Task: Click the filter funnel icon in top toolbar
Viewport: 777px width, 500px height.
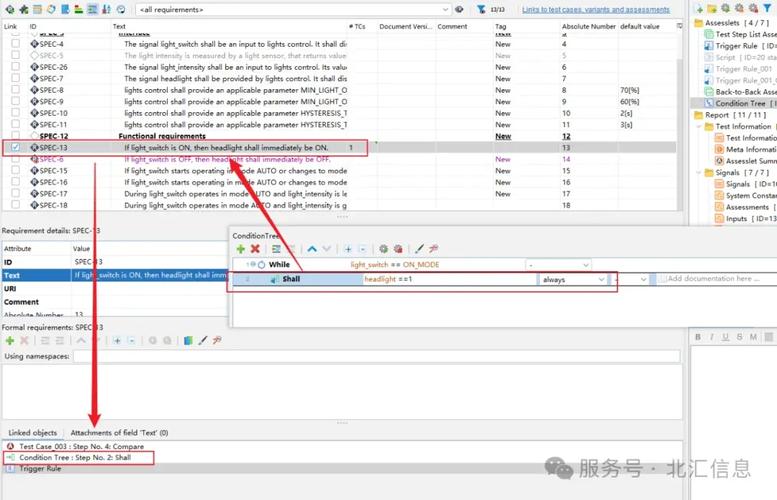Action: click(481, 9)
